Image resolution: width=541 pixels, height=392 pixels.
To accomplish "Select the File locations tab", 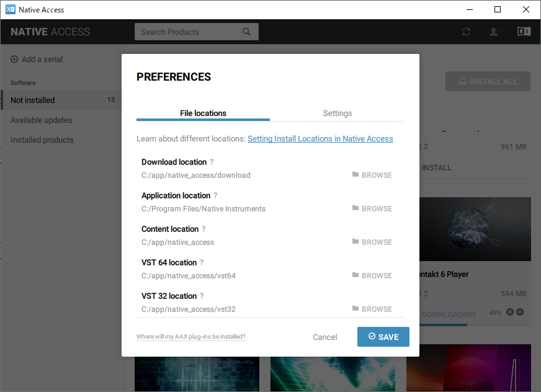I will pyautogui.click(x=203, y=113).
